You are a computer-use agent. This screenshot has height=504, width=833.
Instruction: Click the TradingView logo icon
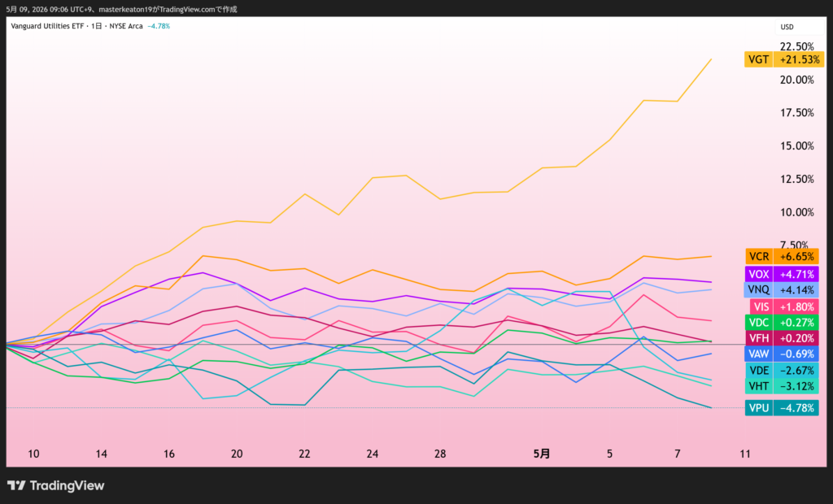(16, 485)
